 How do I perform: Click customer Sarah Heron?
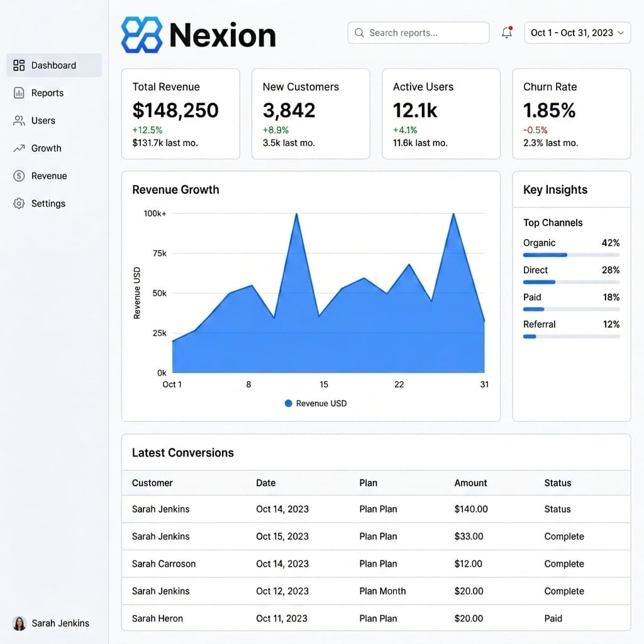tap(157, 619)
